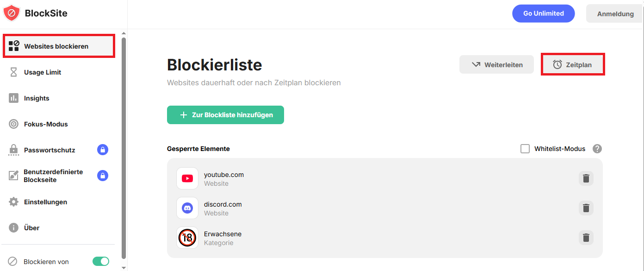Viewport: 644px width, 271px height.
Task: Click the Go Unlimited upgrade button
Action: point(543,13)
